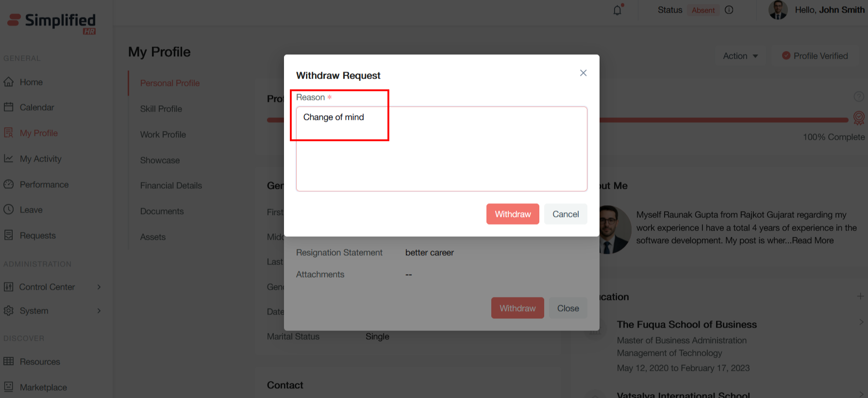Image resolution: width=868 pixels, height=398 pixels.
Task: Open the Calendar sidebar icon
Action: 9,107
